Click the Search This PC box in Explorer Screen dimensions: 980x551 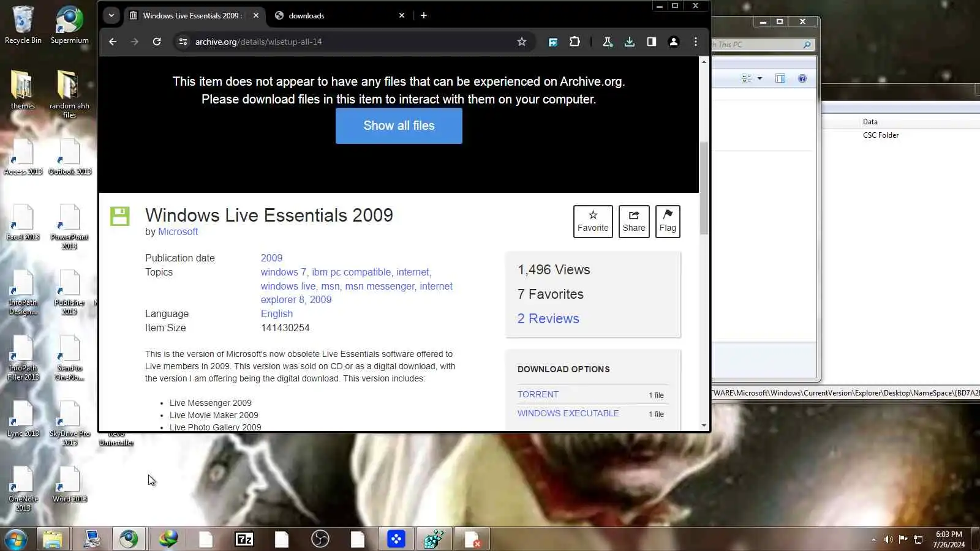pyautogui.click(x=763, y=45)
